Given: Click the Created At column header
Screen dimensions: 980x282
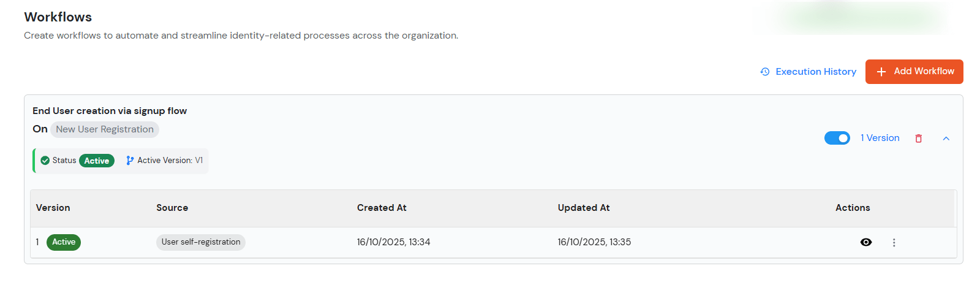Looking at the screenshot, I should pyautogui.click(x=382, y=208).
